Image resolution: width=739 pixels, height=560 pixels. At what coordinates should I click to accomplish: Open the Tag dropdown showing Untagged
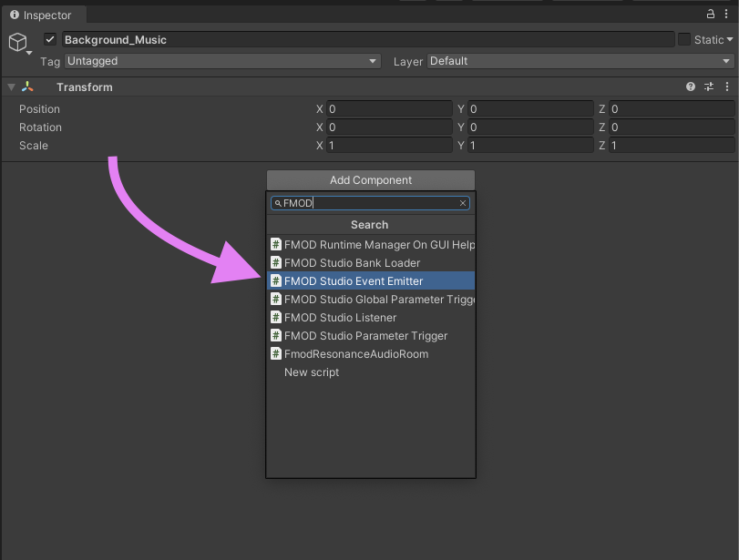[x=222, y=61]
